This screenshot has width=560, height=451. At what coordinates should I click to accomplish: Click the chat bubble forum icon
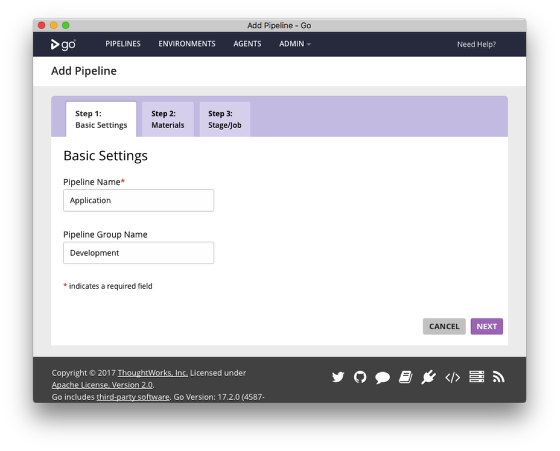coord(382,377)
